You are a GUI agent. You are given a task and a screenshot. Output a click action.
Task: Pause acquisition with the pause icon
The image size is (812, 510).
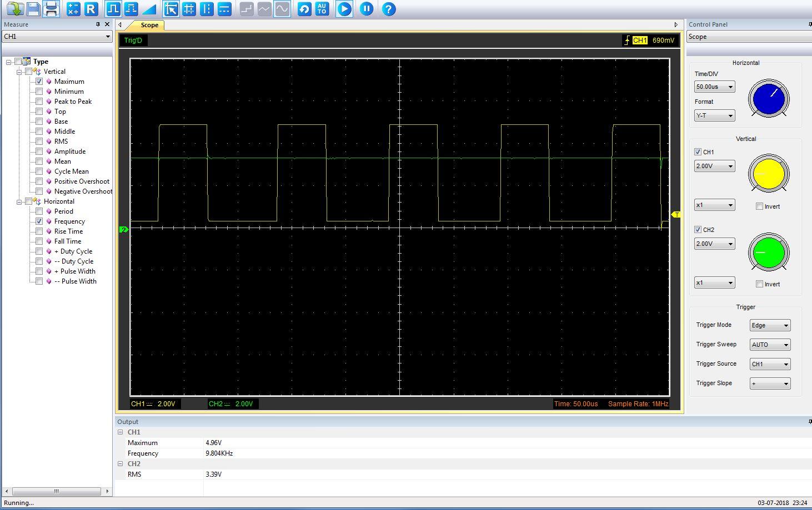pos(367,9)
